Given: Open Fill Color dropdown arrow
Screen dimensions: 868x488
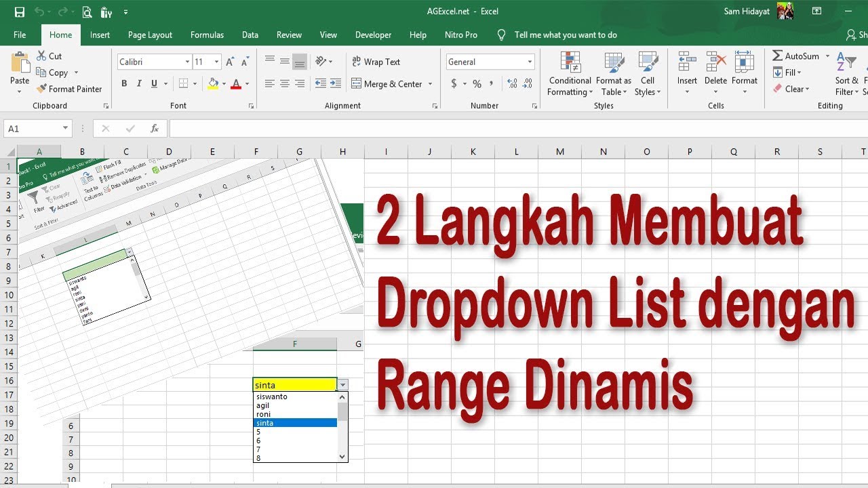Looking at the screenshot, I should click(x=224, y=84).
